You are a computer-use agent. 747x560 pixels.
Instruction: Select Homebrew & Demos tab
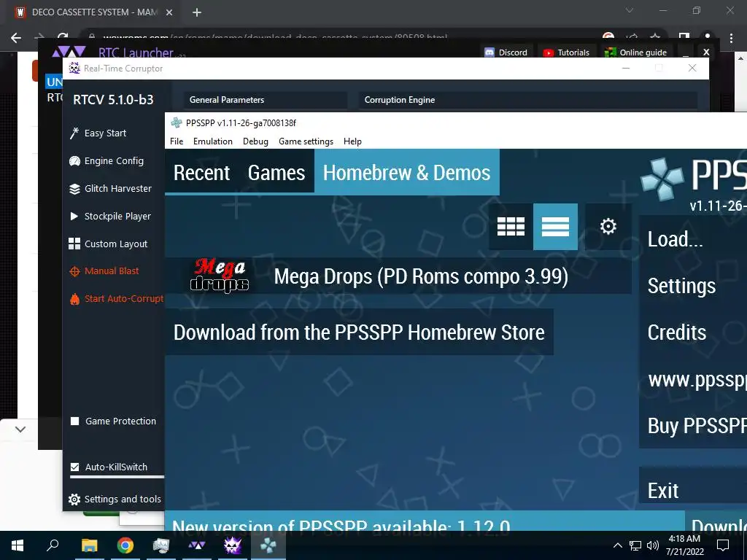tap(407, 172)
